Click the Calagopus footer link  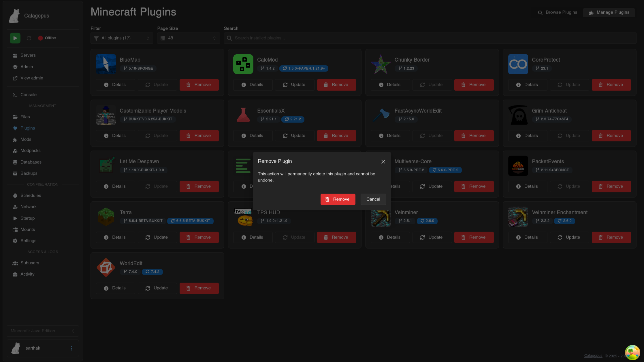pyautogui.click(x=593, y=356)
